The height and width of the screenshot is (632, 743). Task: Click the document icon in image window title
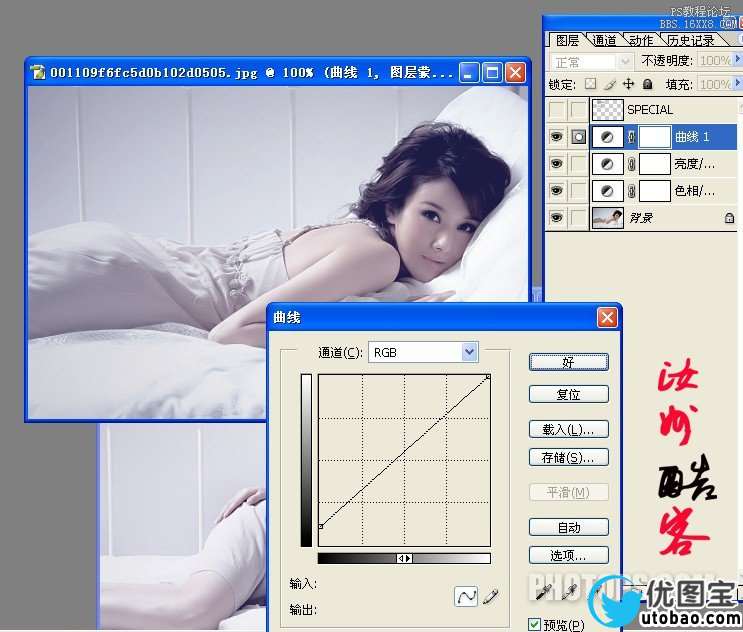tap(37, 72)
